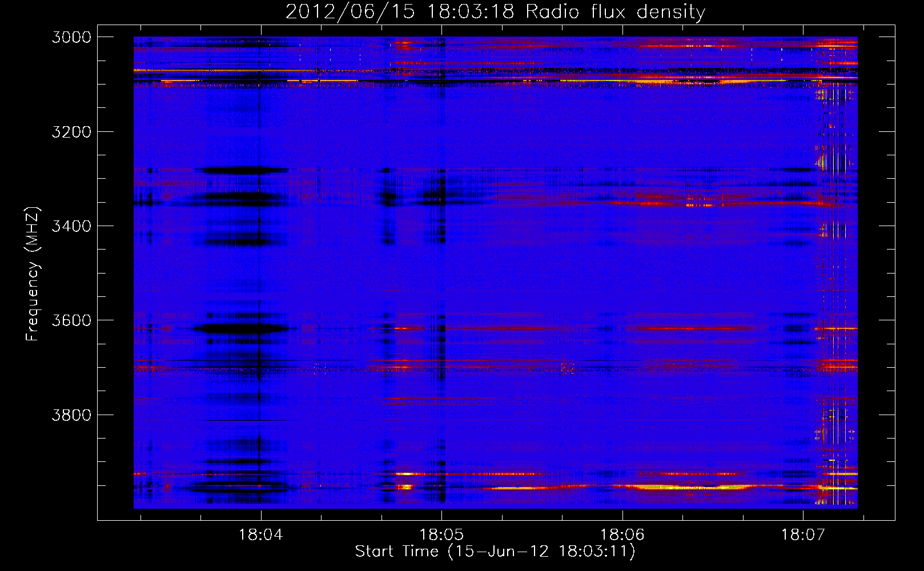Click the 18:04 time tick label

coord(261,534)
